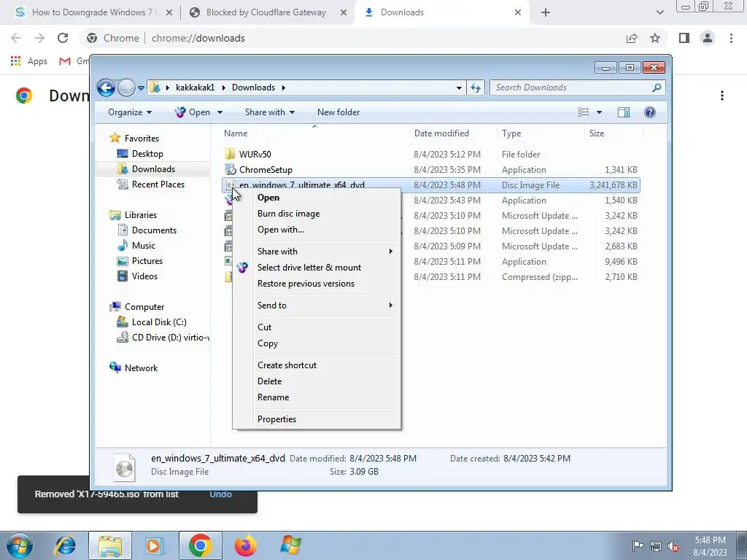Expand the address bar history dropdown

tap(459, 87)
